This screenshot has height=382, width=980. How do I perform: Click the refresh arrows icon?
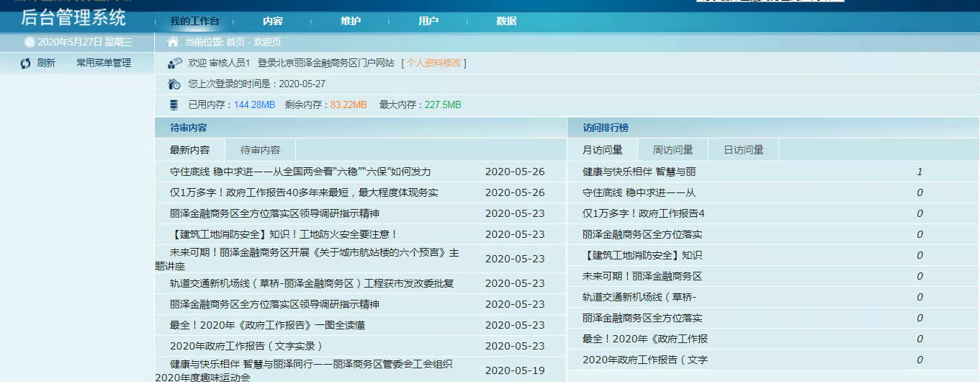pos(26,63)
